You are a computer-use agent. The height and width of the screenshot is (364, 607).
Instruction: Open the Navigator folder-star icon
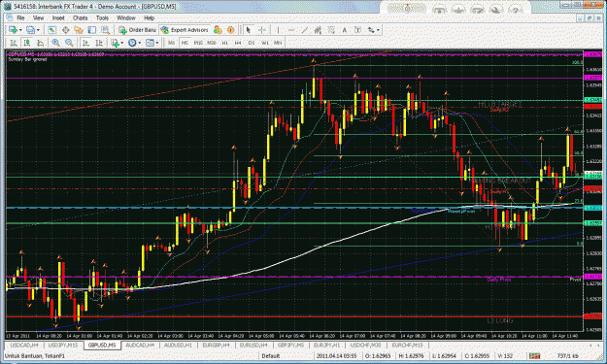coord(79,30)
